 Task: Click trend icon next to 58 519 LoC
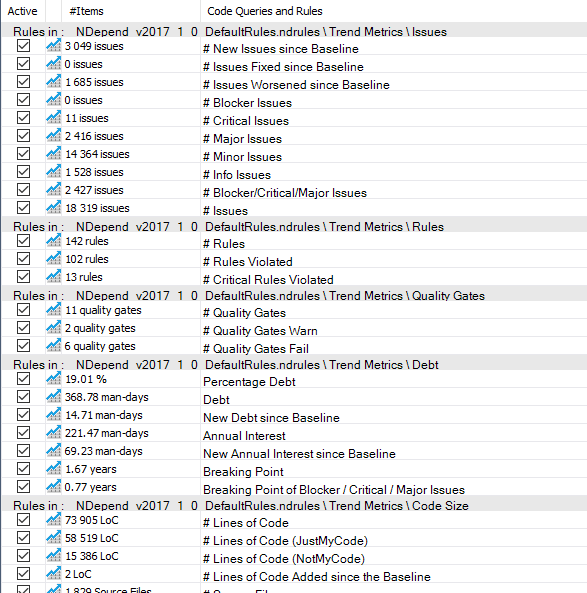point(53,538)
